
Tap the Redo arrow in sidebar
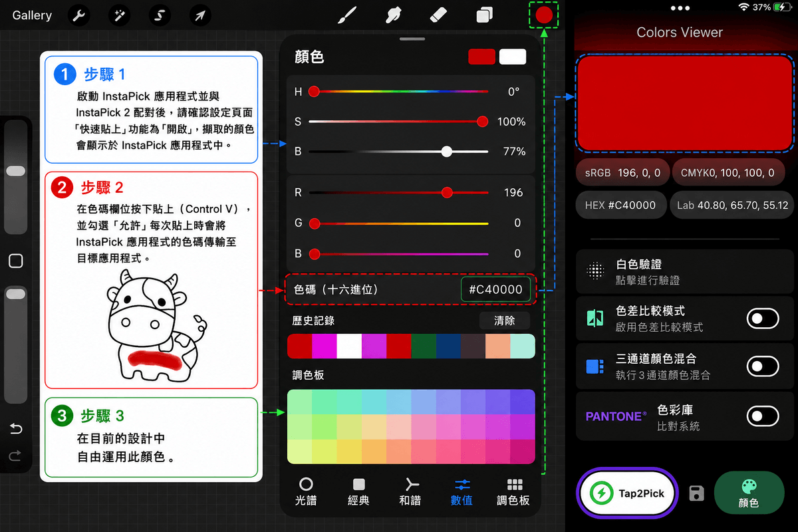point(15,456)
